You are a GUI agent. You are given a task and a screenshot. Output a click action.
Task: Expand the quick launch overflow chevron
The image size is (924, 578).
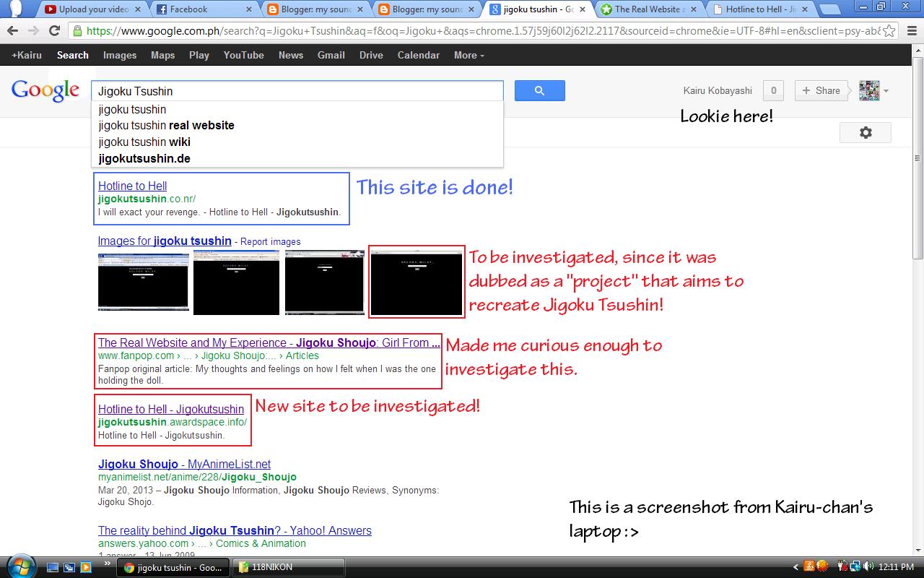(x=108, y=562)
